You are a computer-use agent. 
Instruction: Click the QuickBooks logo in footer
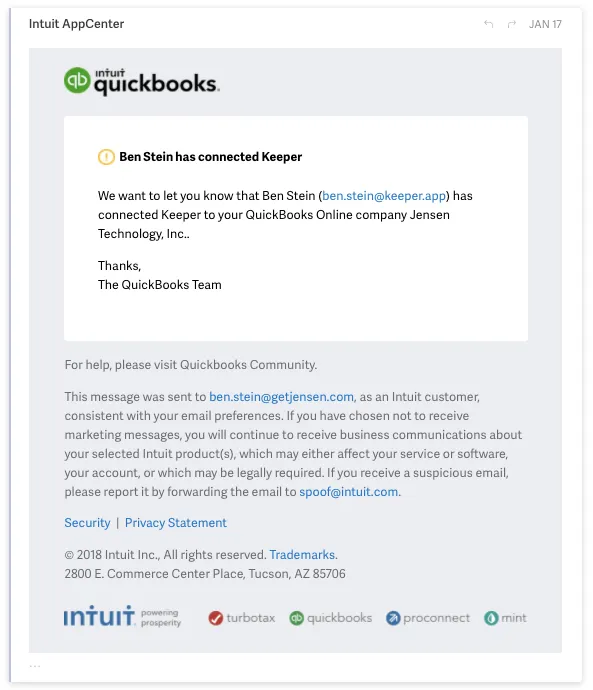tap(330, 618)
